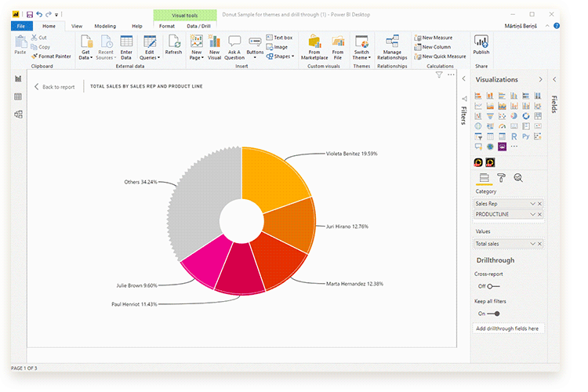Image resolution: width=588 pixels, height=392 pixels.
Task: Select the Matrix visual
Action: (502, 136)
